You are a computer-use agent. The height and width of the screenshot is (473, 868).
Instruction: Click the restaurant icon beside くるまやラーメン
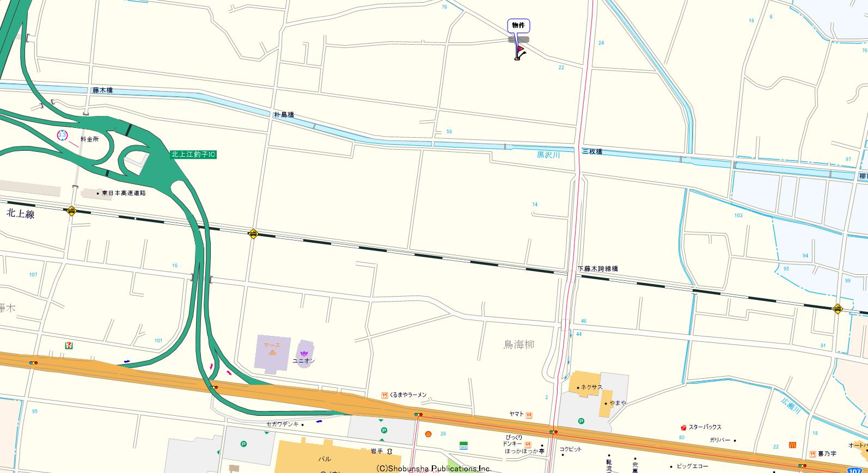pyautogui.click(x=384, y=395)
